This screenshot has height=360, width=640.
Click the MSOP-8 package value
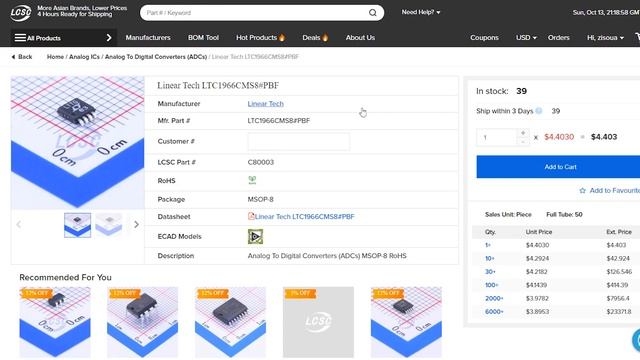coord(260,199)
